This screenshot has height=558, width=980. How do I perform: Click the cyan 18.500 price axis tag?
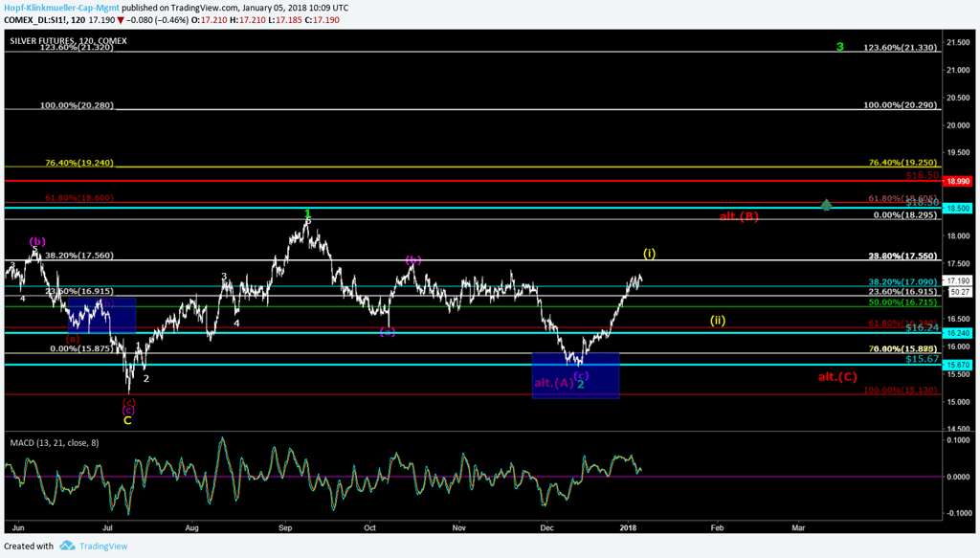[x=957, y=208]
